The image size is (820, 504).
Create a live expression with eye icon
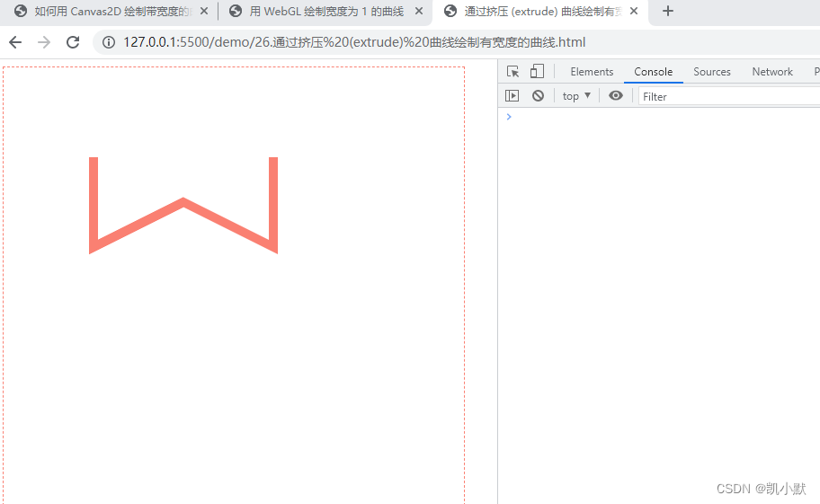(x=616, y=95)
